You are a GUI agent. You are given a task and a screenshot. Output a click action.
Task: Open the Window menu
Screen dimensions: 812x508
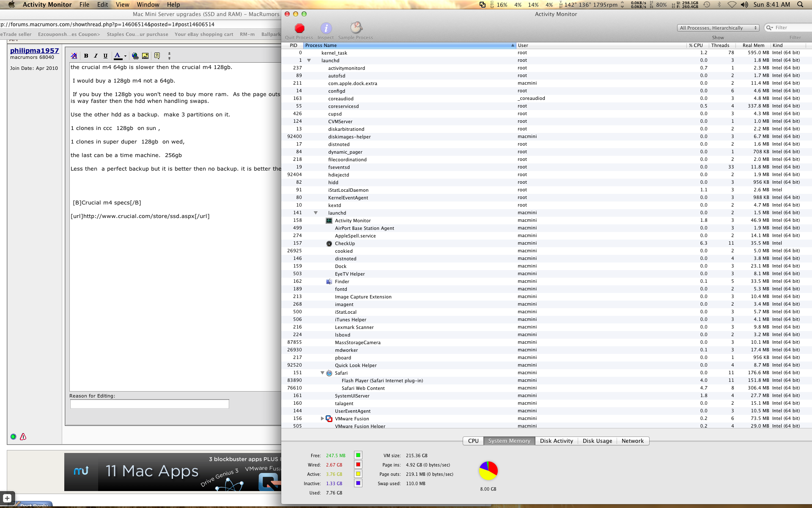148,5
